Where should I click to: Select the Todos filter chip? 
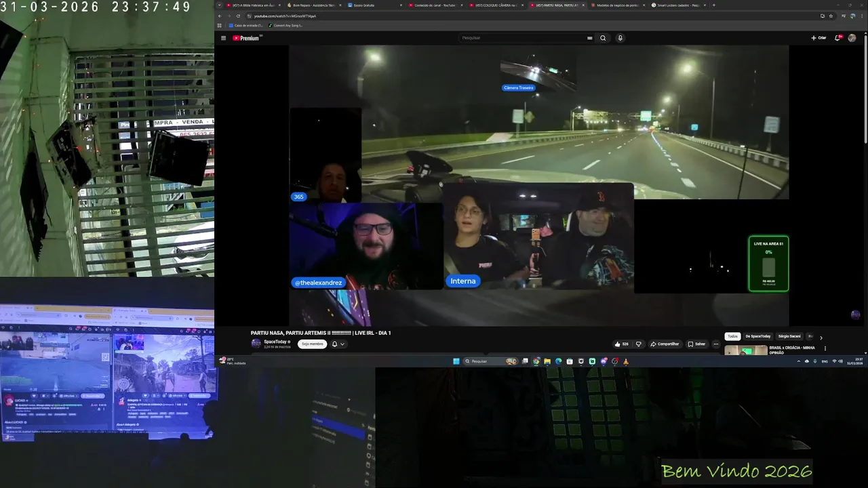pos(732,336)
